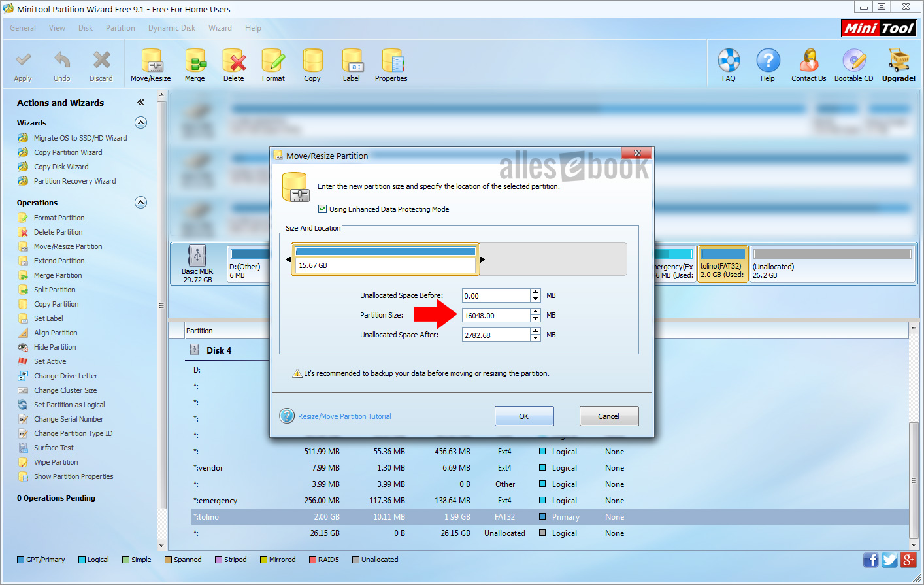Increase Partition Size value with spinner
Viewport: 924px width, 585px height.
[x=536, y=312]
